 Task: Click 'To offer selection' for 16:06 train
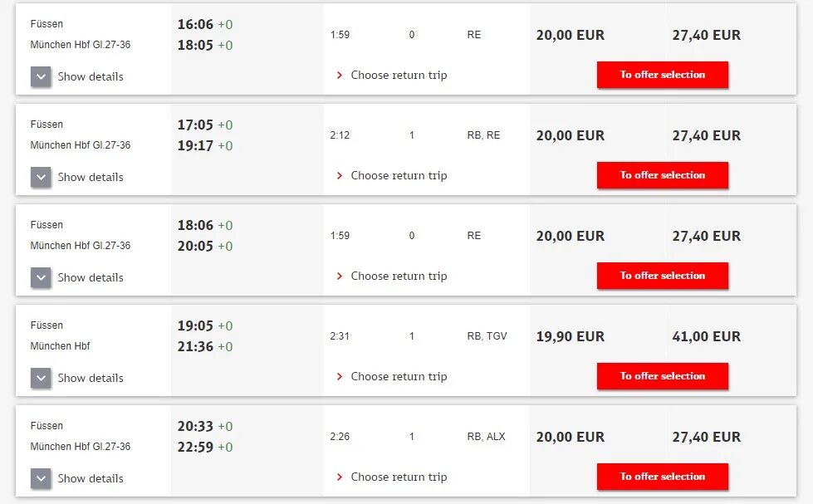[663, 75]
